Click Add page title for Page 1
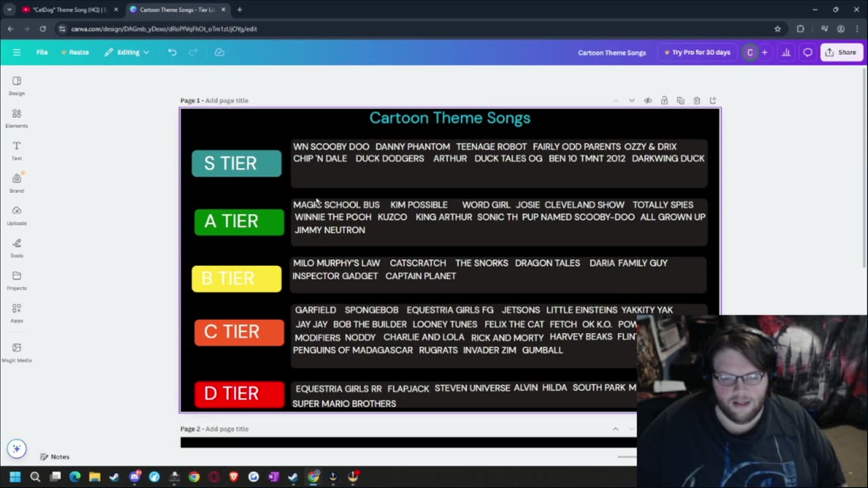The image size is (868, 488). click(x=226, y=100)
